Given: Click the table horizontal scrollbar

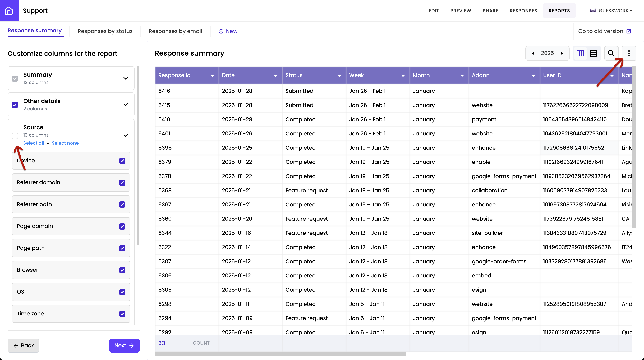Looking at the screenshot, I should coord(280,354).
